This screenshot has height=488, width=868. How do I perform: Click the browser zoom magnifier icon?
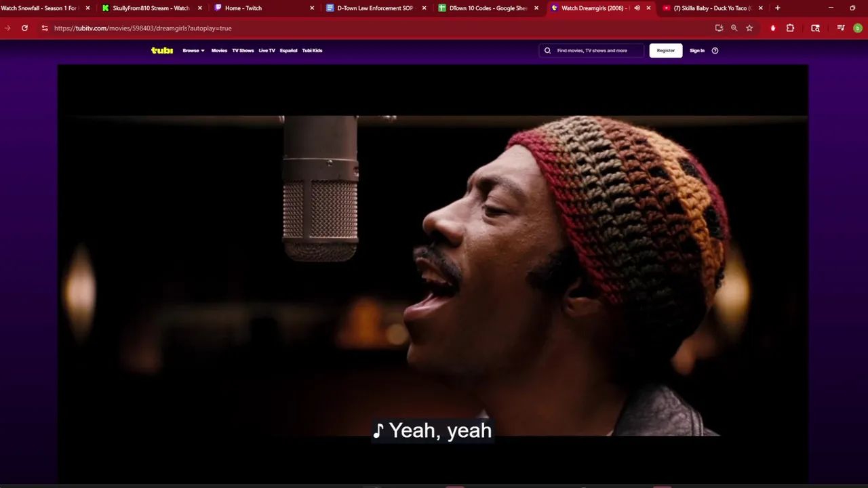click(734, 28)
